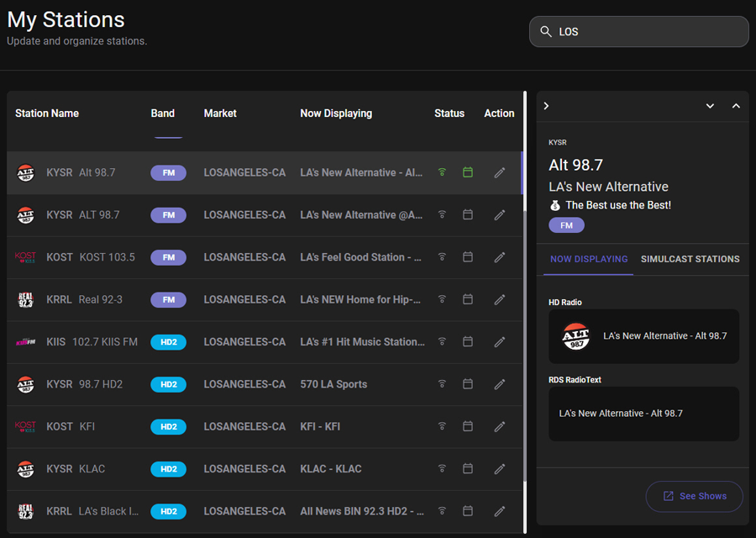Sort by Station Name column header
This screenshot has height=538, width=756.
(47, 113)
